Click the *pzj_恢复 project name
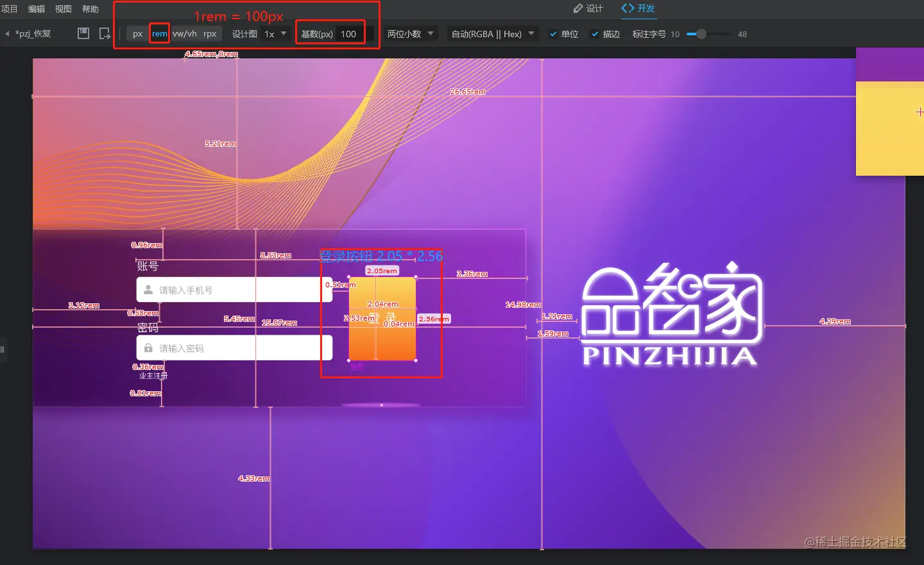The width and height of the screenshot is (924, 565). 33,34
